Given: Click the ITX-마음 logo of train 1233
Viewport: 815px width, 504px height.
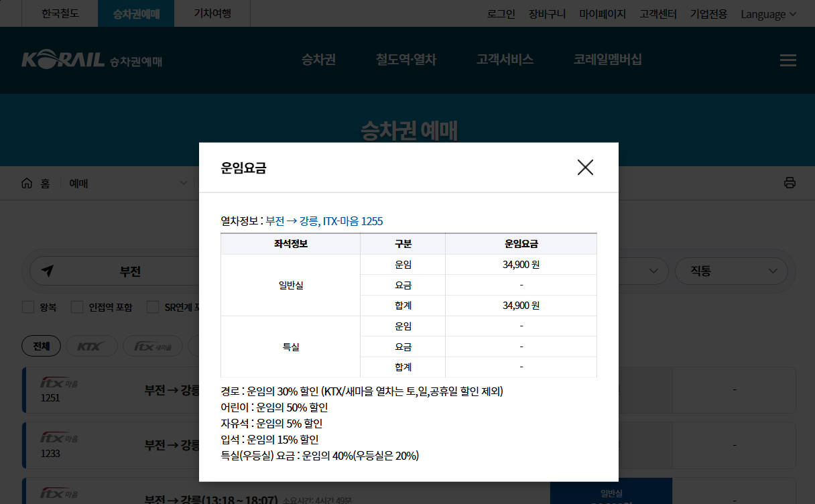Looking at the screenshot, I should point(59,438).
